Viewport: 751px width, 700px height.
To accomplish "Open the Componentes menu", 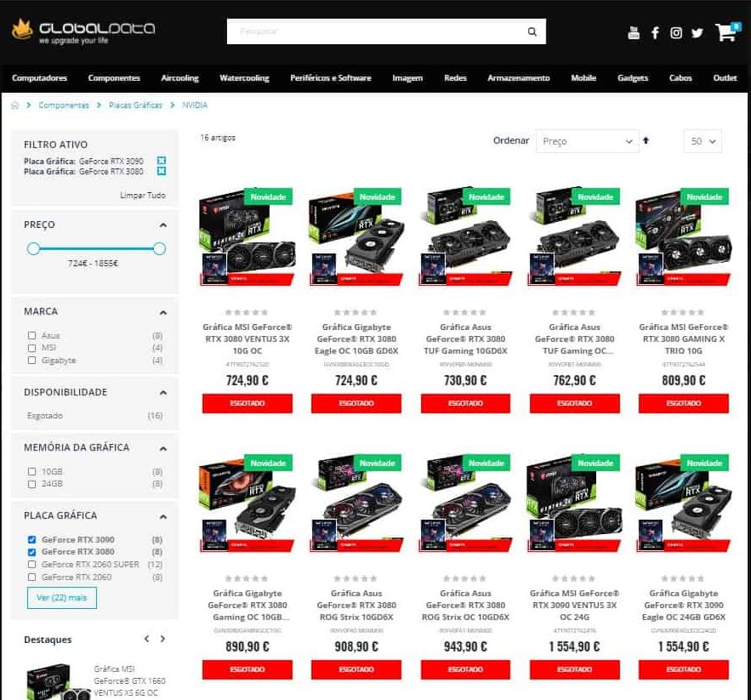I will pyautogui.click(x=114, y=77).
